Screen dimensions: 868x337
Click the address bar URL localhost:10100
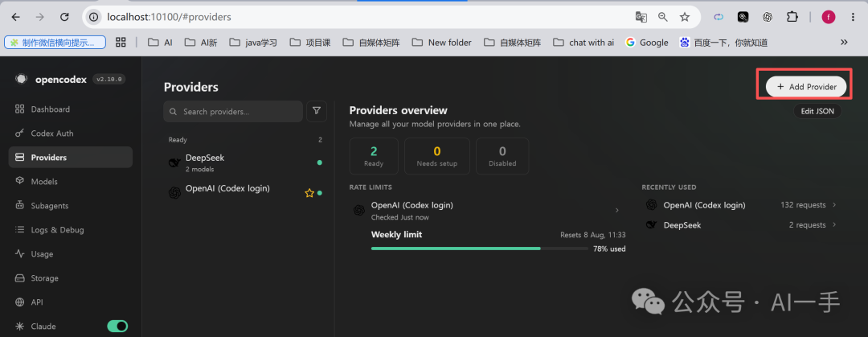tap(169, 17)
